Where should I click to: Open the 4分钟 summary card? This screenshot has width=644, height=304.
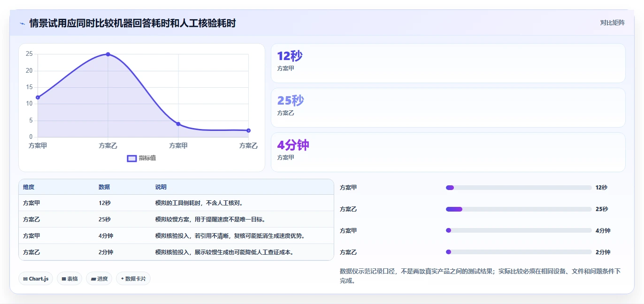click(448, 152)
